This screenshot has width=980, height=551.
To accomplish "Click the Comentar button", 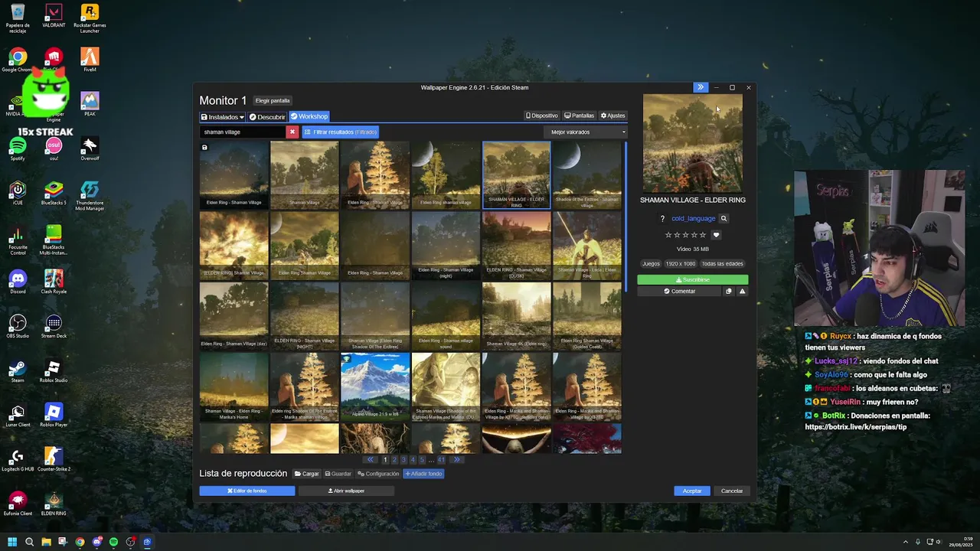I will pos(680,292).
